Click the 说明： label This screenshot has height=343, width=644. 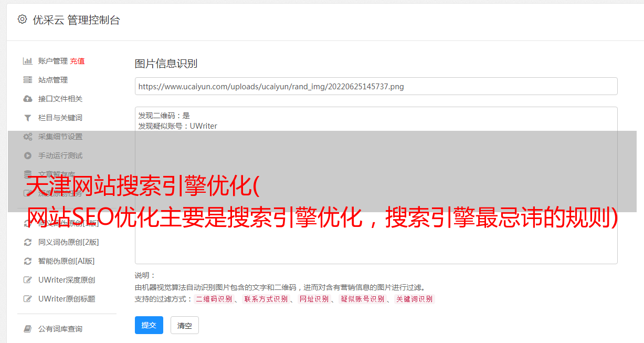(145, 275)
